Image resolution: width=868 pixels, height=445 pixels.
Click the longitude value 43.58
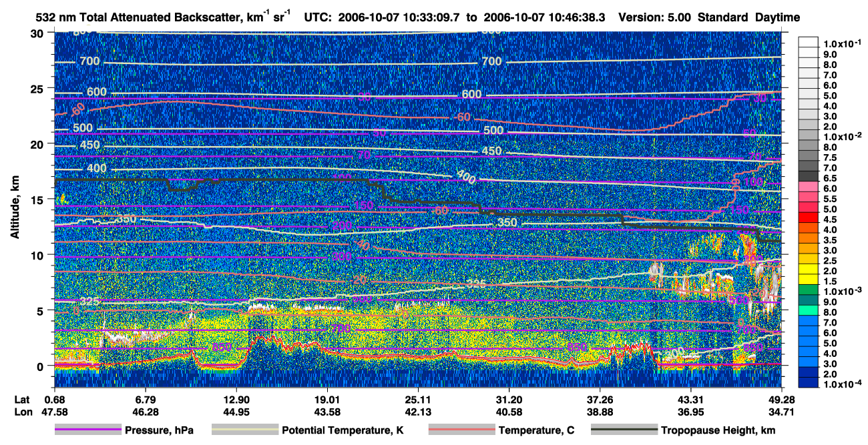(x=327, y=412)
